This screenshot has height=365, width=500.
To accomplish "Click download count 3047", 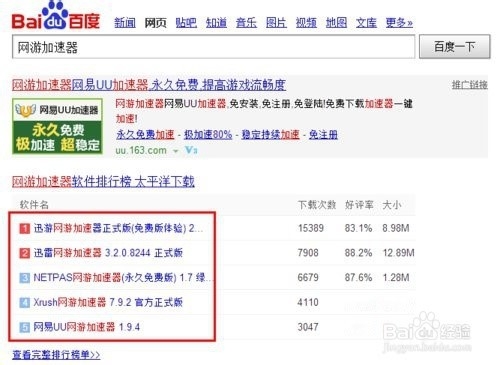I will 308,327.
